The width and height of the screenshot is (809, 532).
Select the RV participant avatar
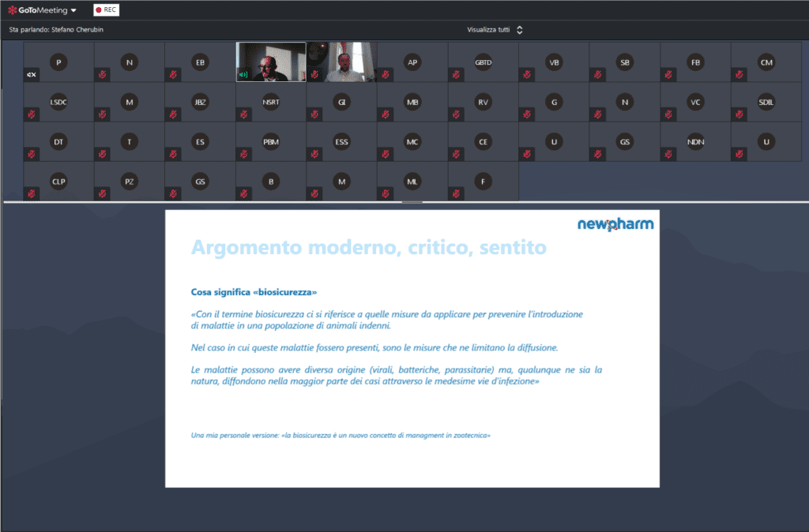point(483,102)
